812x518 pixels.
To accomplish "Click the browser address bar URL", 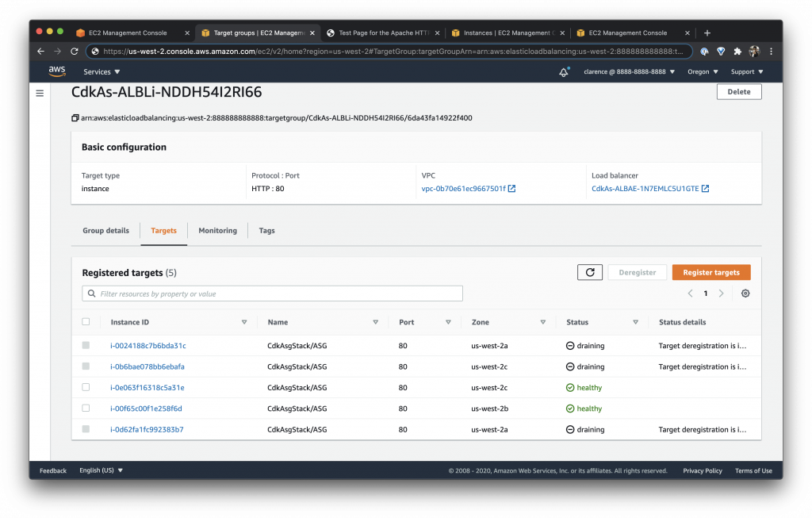I will tap(393, 52).
